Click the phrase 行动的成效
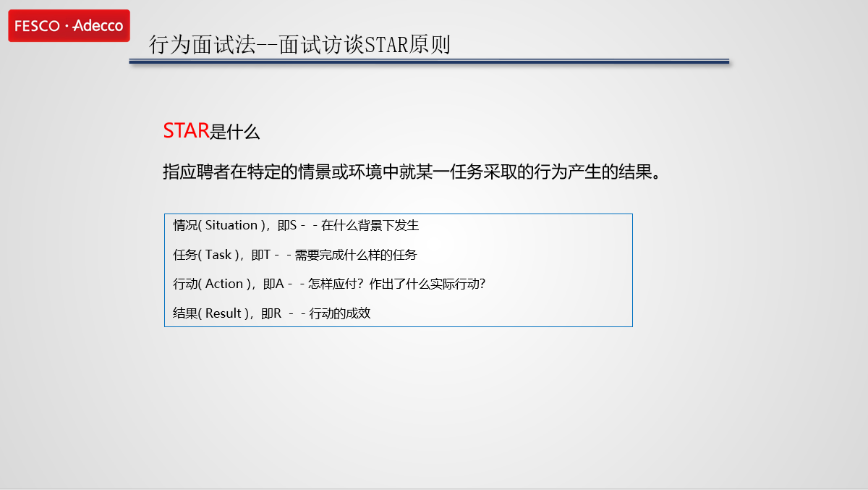Viewport: 868px width, 490px height. point(340,313)
